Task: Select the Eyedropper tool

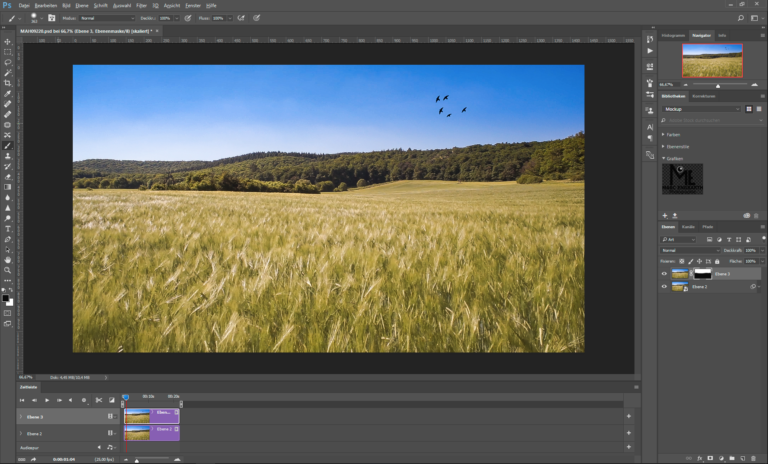Action: tap(7, 94)
